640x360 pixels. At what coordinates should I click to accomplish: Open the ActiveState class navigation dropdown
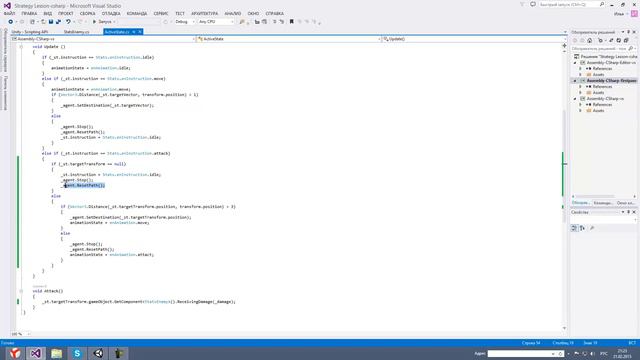point(289,39)
